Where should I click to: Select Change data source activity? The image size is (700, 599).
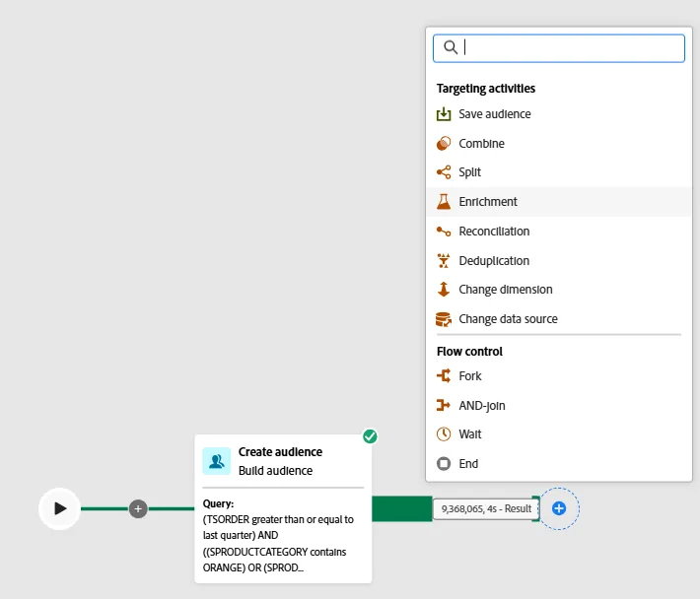558,319
